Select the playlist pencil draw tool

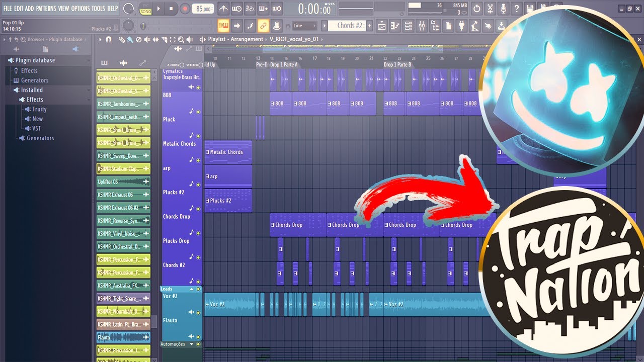pos(122,39)
